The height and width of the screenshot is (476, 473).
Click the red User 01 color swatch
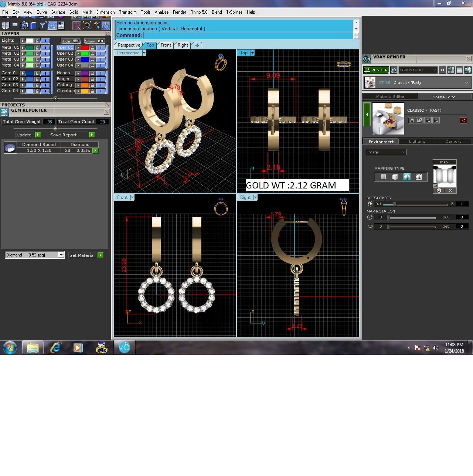85,48
